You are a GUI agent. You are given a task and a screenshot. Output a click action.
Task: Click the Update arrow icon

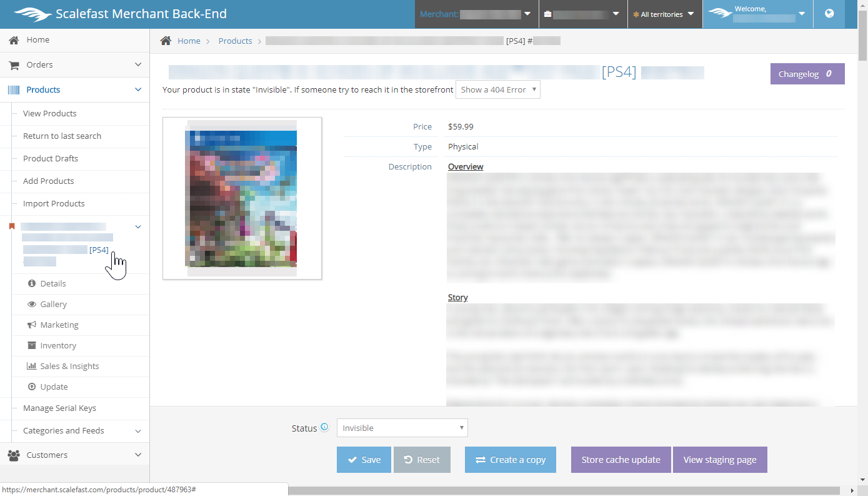[x=32, y=387]
